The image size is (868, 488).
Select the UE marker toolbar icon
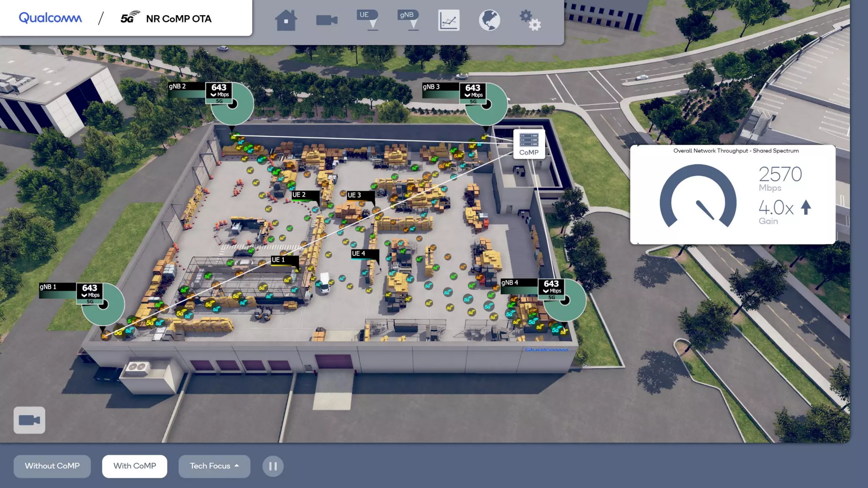tap(367, 20)
